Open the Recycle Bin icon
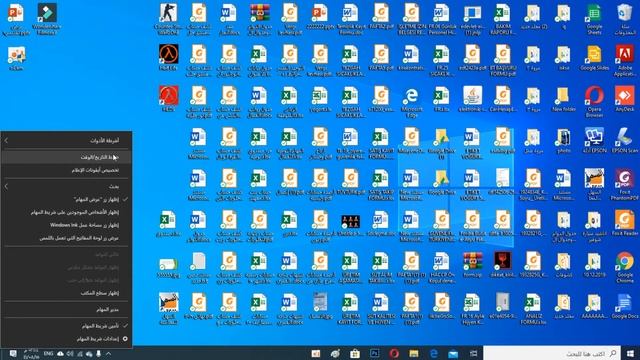 tap(624, 19)
